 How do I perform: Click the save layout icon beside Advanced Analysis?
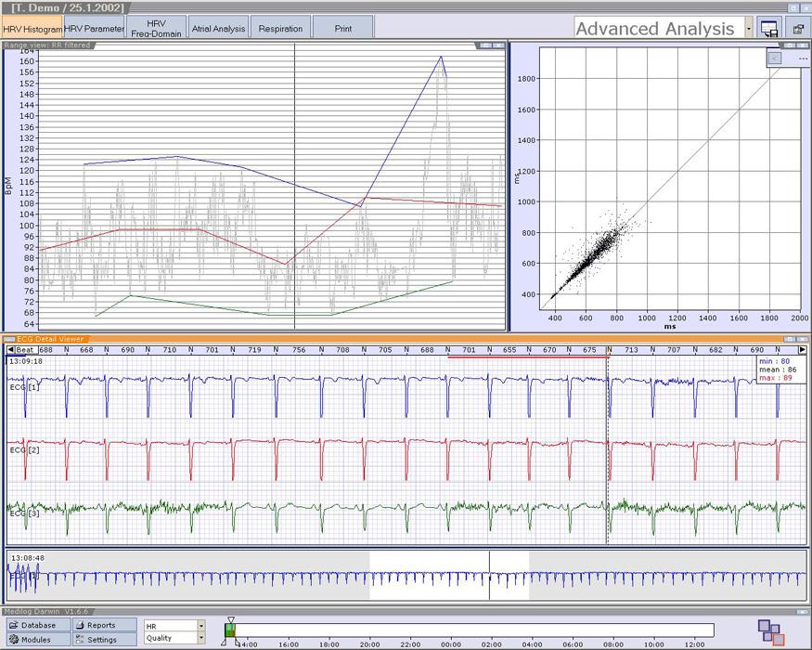pos(768,29)
